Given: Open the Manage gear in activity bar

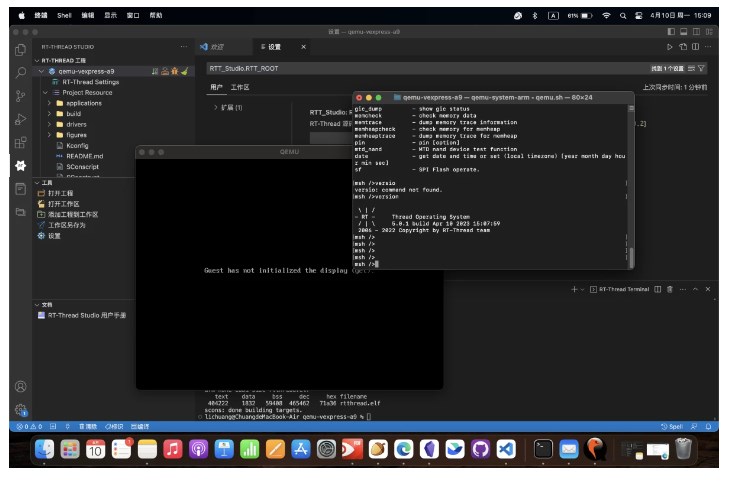Looking at the screenshot, I should point(20,410).
